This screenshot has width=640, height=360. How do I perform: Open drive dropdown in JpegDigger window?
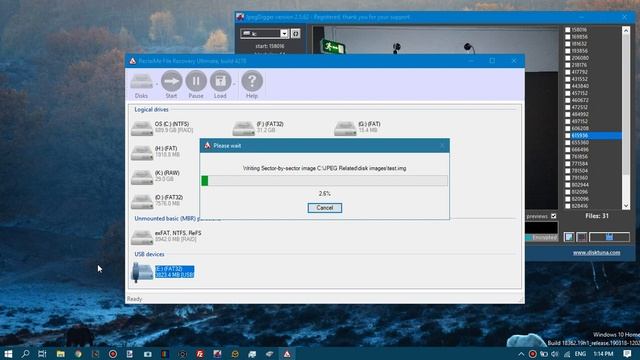pyautogui.click(x=284, y=33)
